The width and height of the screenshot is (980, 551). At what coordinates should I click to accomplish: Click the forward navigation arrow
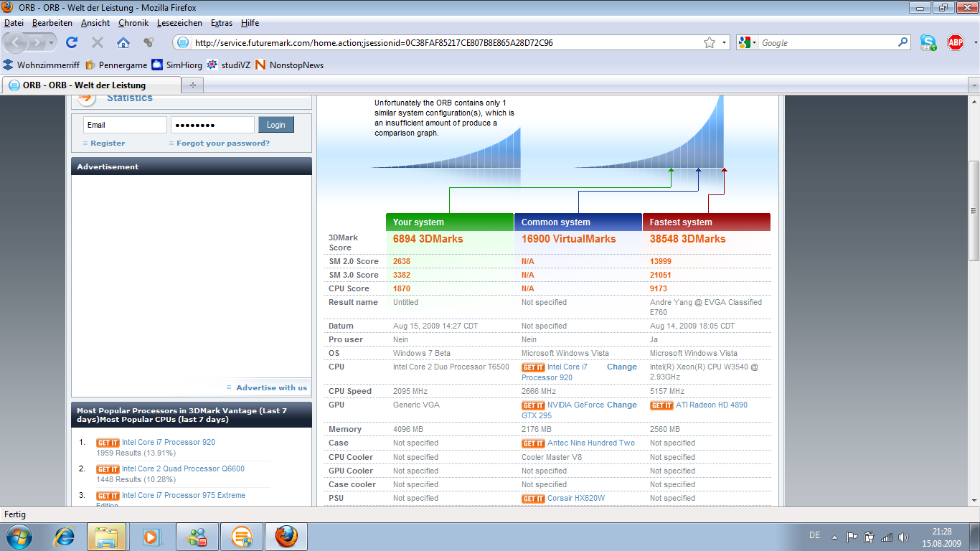(37, 42)
